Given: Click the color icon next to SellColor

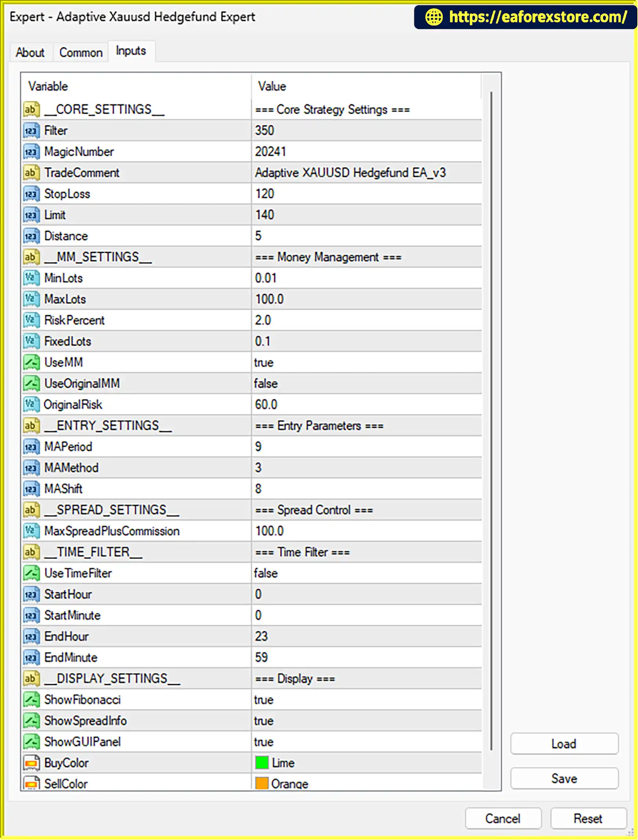Looking at the screenshot, I should 31,783.
